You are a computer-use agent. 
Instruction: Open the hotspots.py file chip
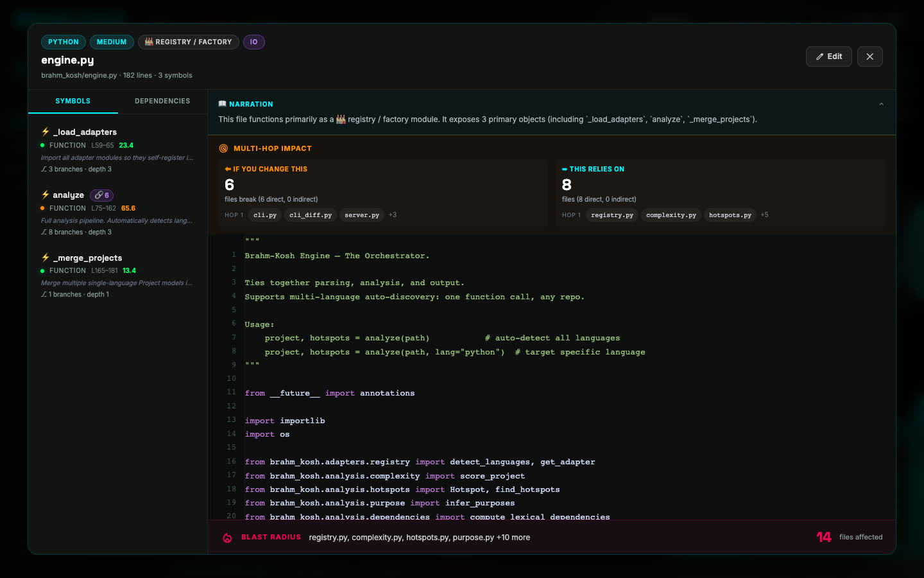point(730,215)
